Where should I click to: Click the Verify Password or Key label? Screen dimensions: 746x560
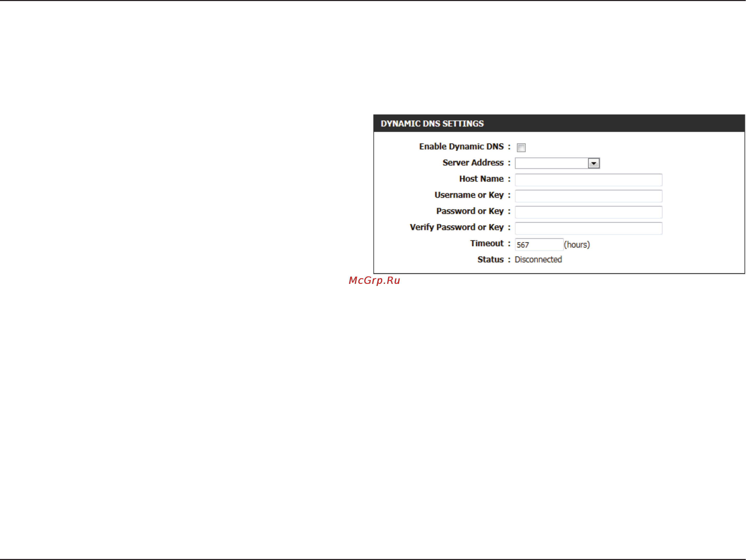[457, 227]
